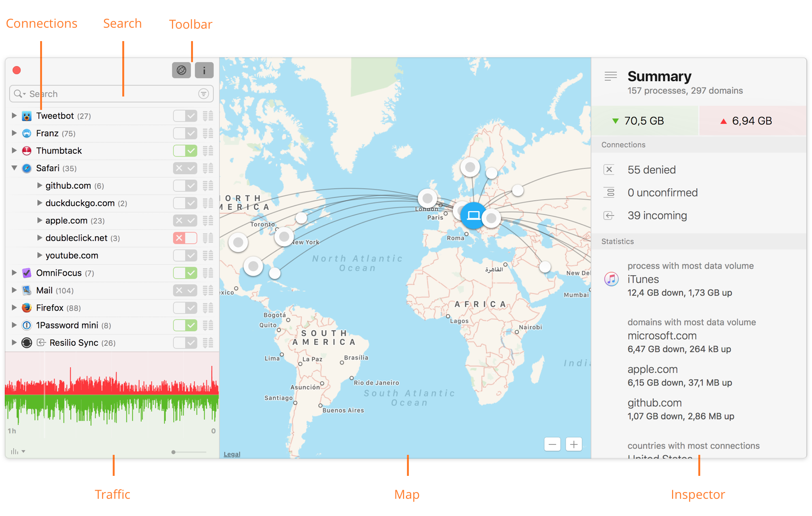Click the incoming connections arrow icon
The image size is (812, 516).
click(x=609, y=215)
